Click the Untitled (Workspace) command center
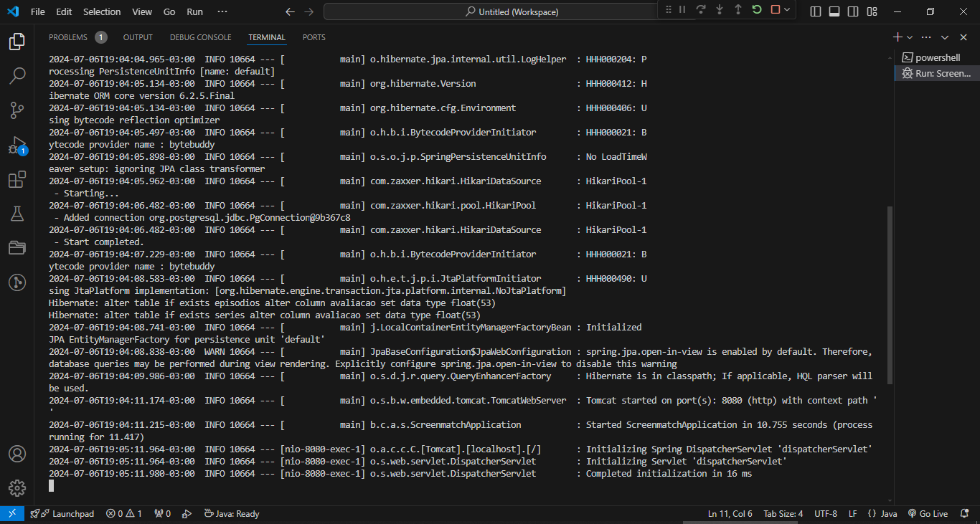The image size is (980, 524). point(512,11)
